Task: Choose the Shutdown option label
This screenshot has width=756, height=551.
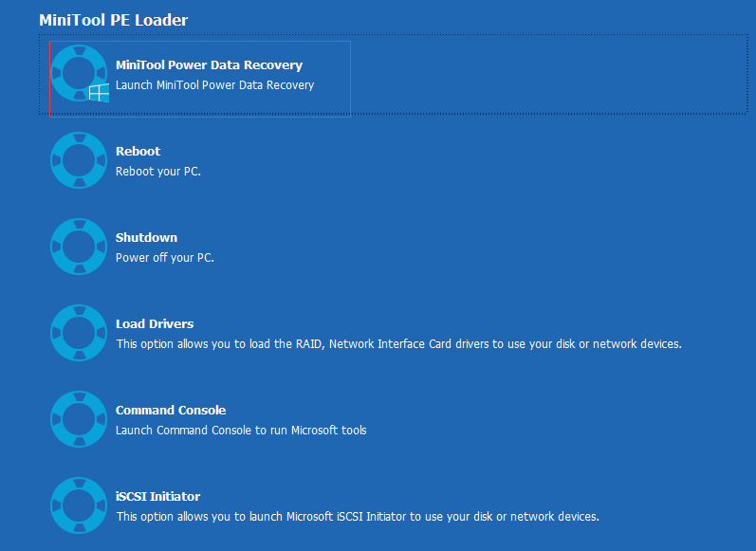Action: point(147,238)
